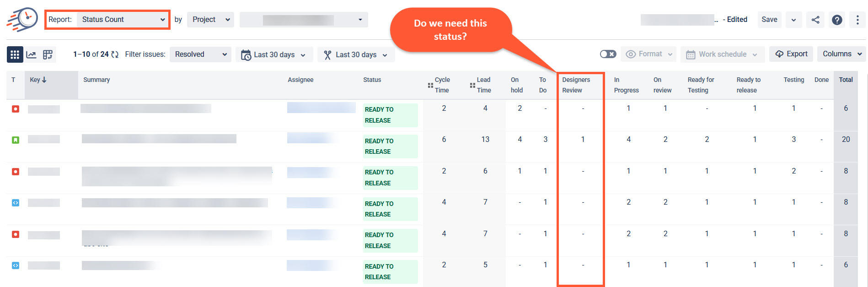The height and width of the screenshot is (287, 868).
Task: Open the Columns menu
Action: [x=841, y=54]
